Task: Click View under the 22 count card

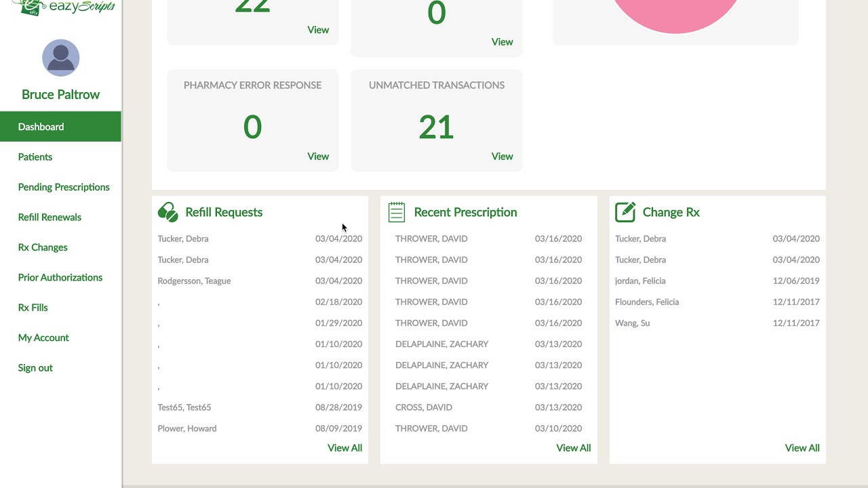Action: [x=318, y=30]
